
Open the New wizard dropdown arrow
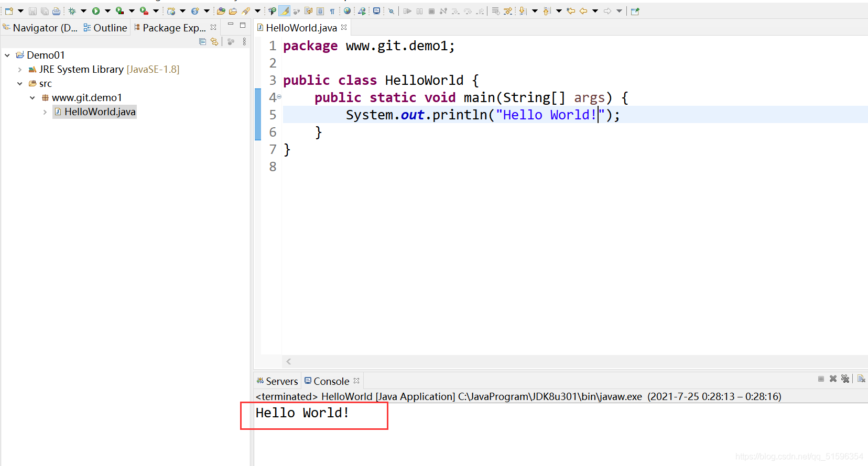tap(21, 11)
